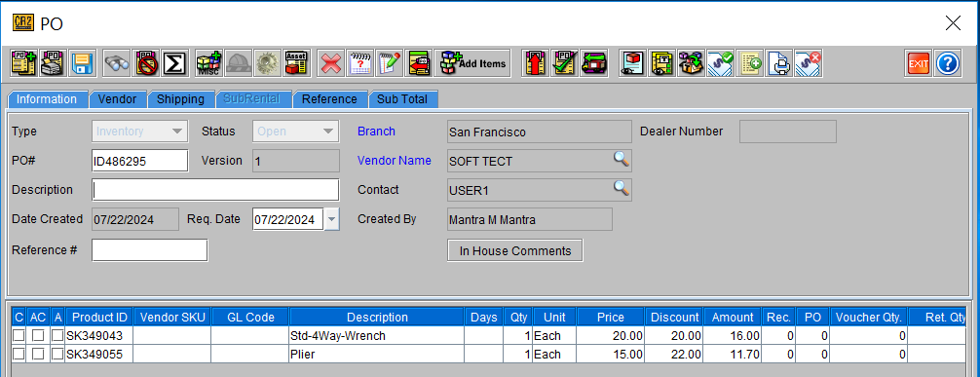The width and height of the screenshot is (980, 377).
Task: Click the 20.00 price cell of Std-4Way-Wrench
Action: [611, 336]
